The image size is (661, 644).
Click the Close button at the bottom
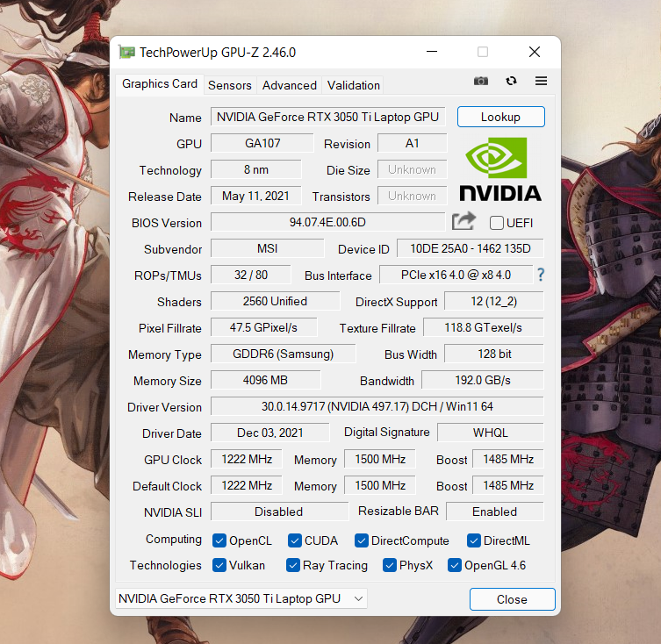(x=512, y=599)
